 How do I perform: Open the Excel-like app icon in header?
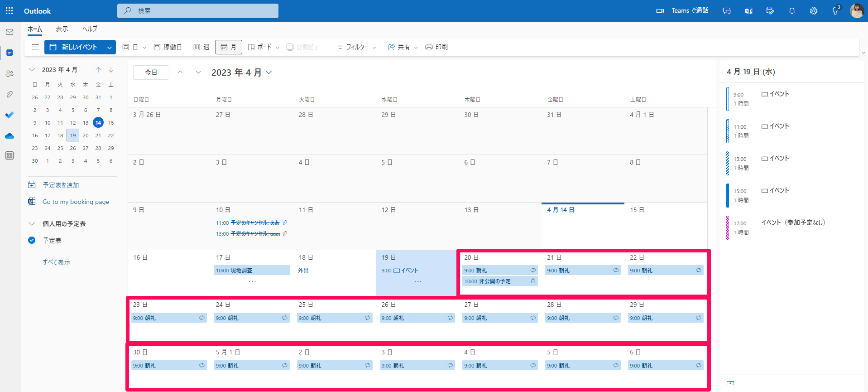click(748, 11)
